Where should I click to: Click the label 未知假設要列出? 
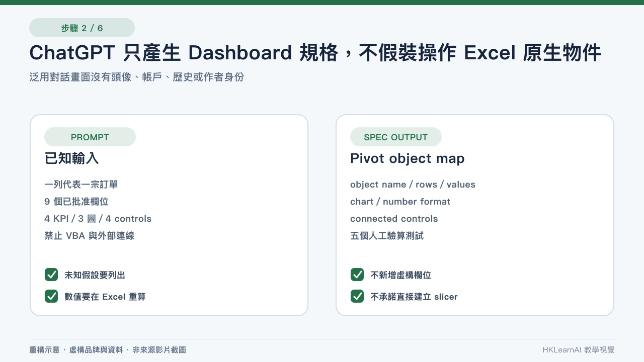(95, 275)
